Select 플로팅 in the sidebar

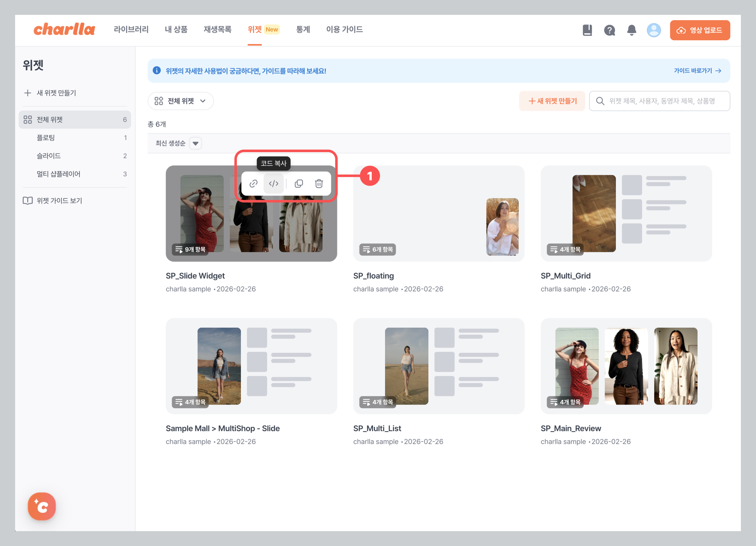click(x=46, y=138)
